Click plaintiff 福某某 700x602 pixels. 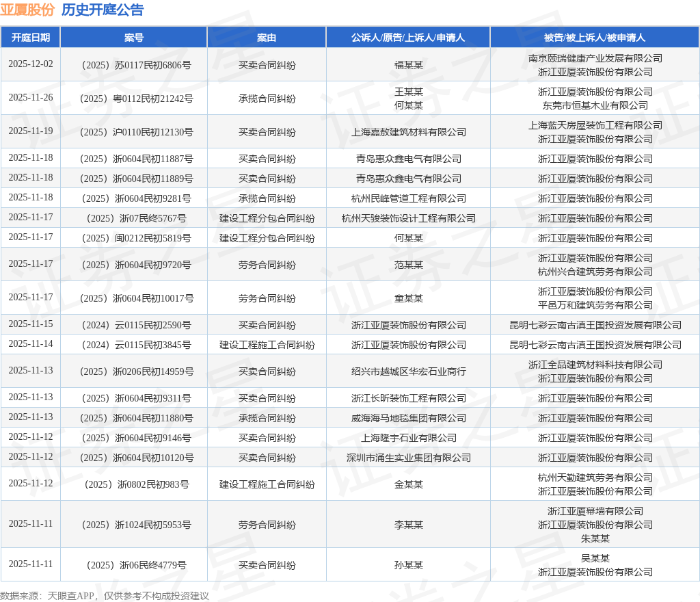tap(409, 65)
